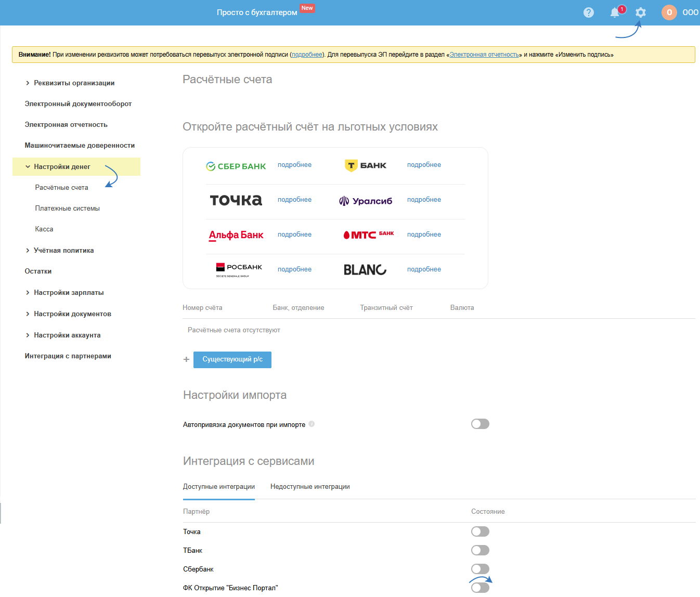Switch to Недоступные интеграции tab

(310, 487)
